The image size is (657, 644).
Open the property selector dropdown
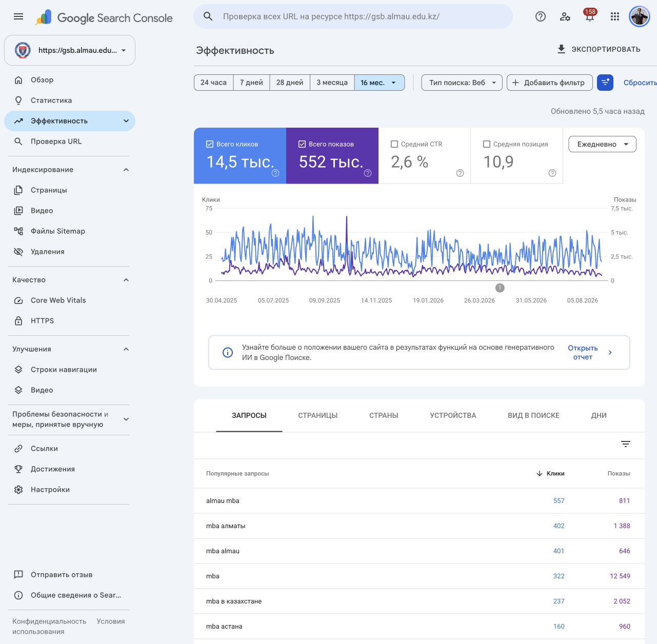pos(70,50)
